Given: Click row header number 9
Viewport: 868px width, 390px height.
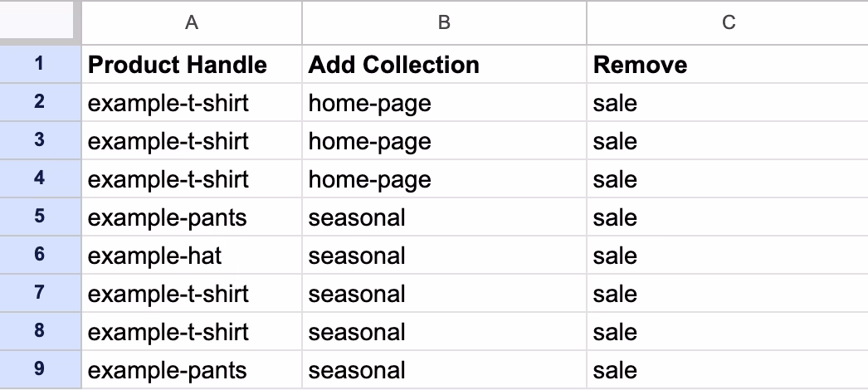Looking at the screenshot, I should [x=40, y=369].
